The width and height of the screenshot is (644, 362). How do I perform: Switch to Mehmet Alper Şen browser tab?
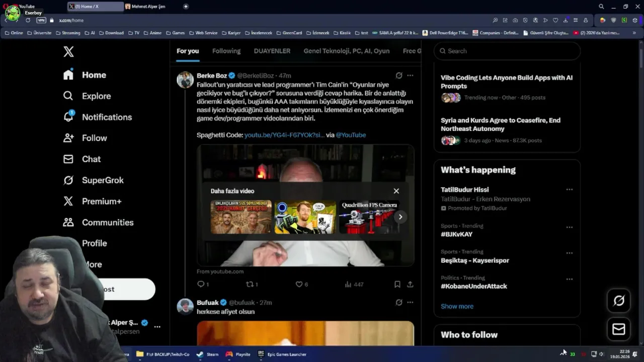pos(148,7)
